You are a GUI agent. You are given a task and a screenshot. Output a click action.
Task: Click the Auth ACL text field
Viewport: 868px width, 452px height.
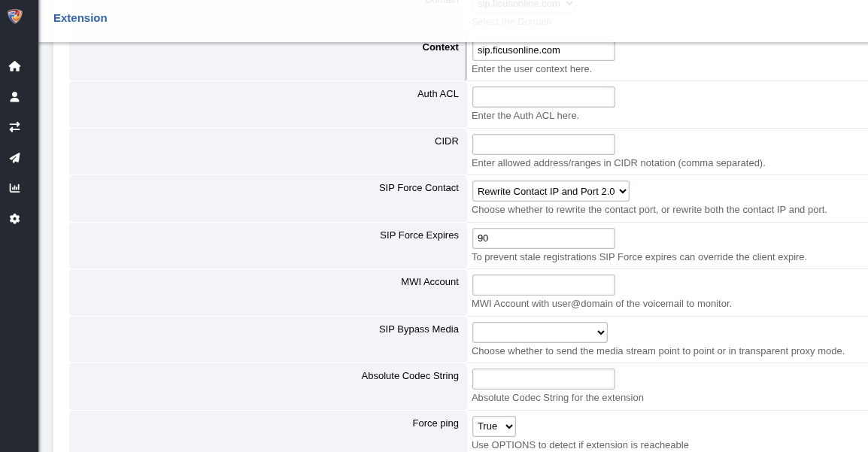point(543,97)
